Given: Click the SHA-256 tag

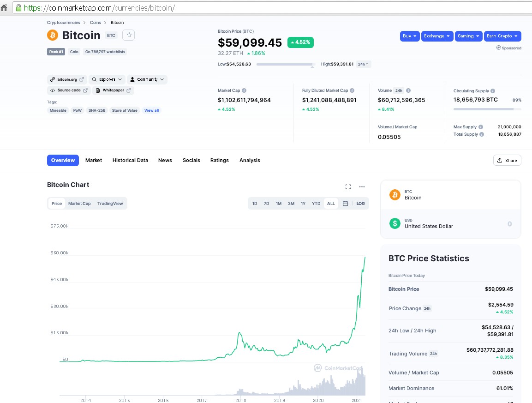Looking at the screenshot, I should pos(97,110).
